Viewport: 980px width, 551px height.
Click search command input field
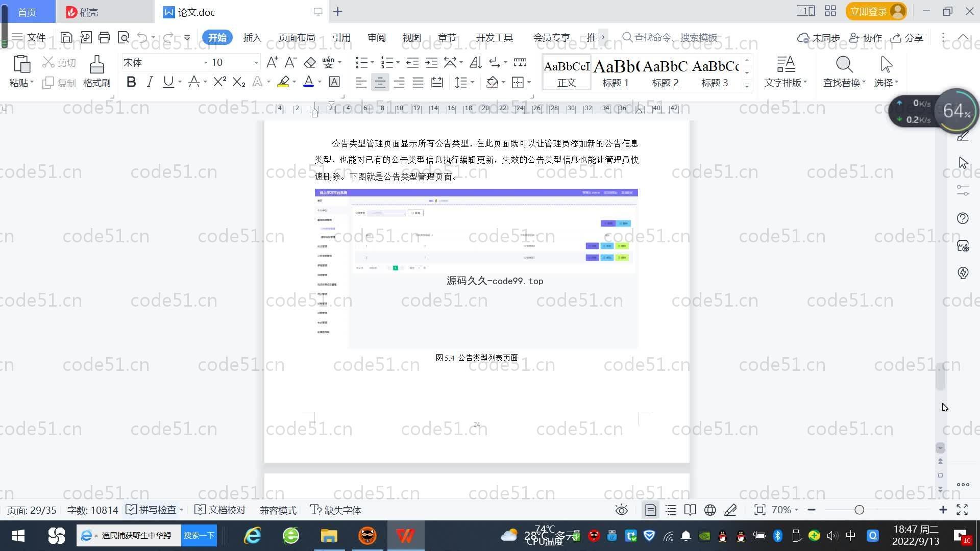(670, 37)
